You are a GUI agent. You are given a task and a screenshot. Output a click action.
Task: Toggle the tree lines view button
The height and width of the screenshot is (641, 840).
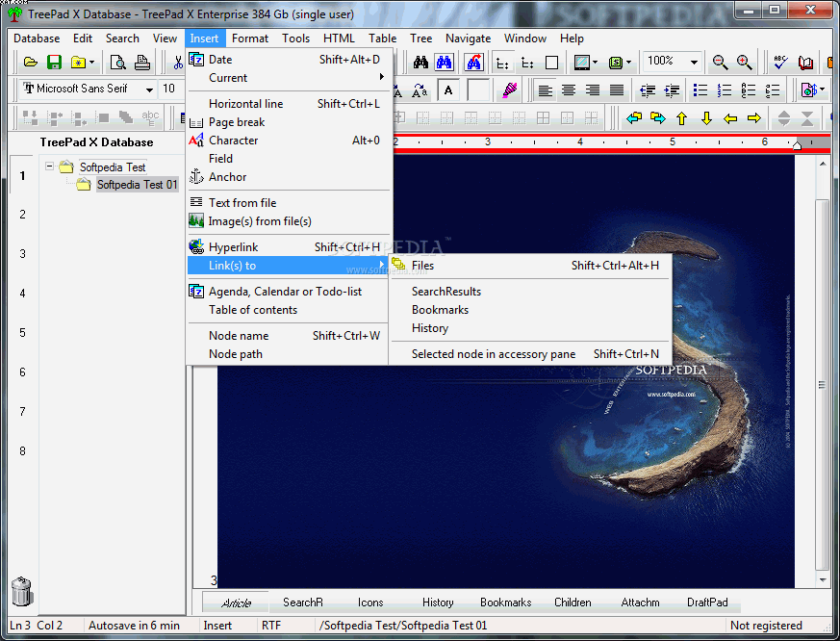click(502, 64)
